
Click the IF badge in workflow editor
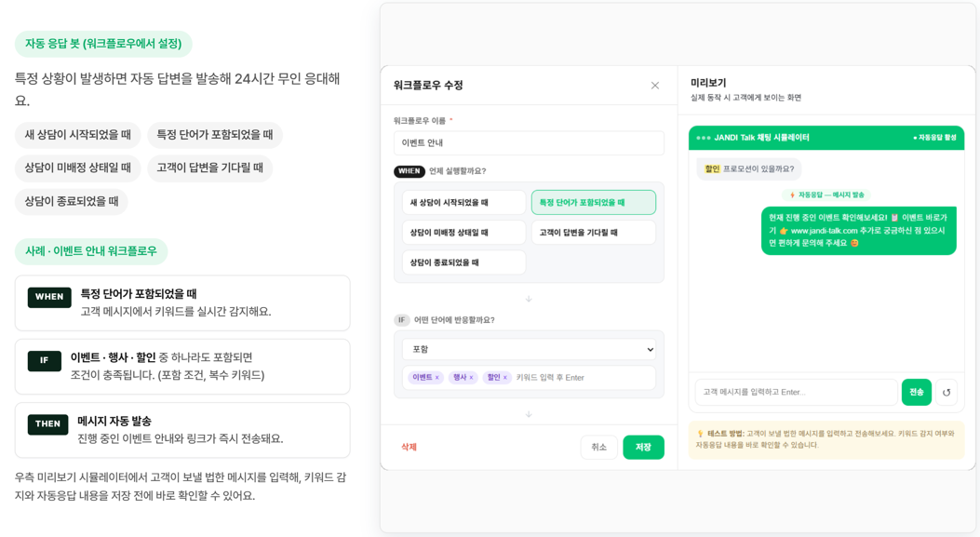click(x=401, y=320)
